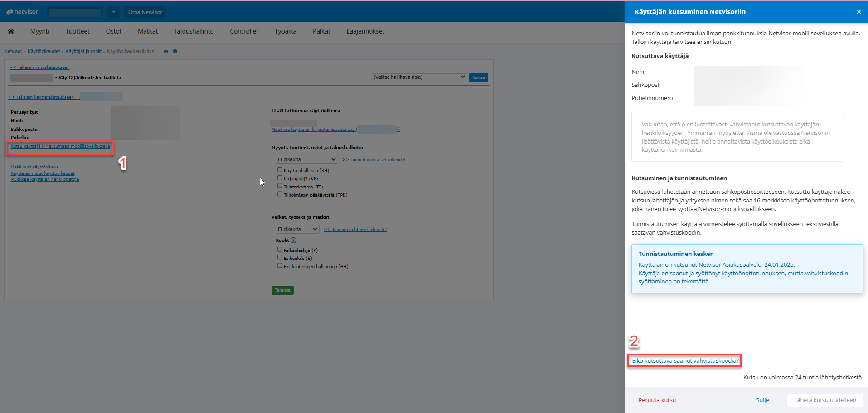Click the print icon beside breadcrumb

(x=166, y=51)
